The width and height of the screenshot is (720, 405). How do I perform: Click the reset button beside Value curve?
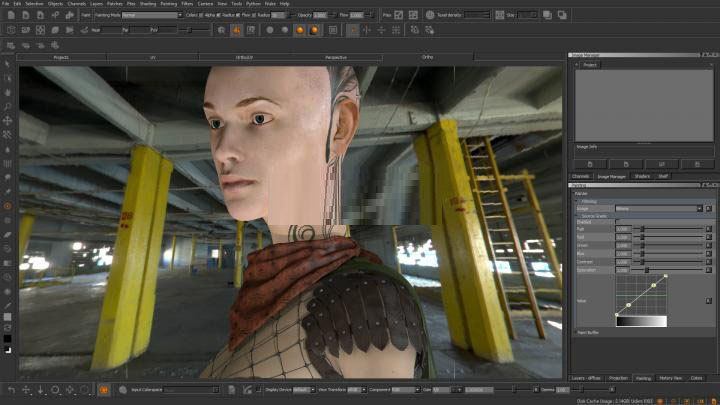(709, 301)
